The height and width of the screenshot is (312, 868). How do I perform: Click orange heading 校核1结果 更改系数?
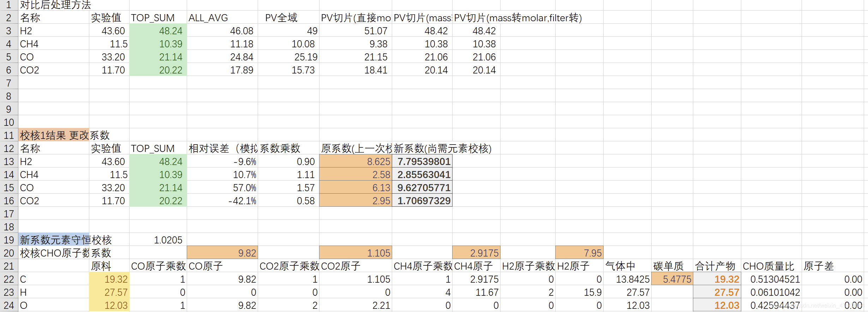coord(54,135)
